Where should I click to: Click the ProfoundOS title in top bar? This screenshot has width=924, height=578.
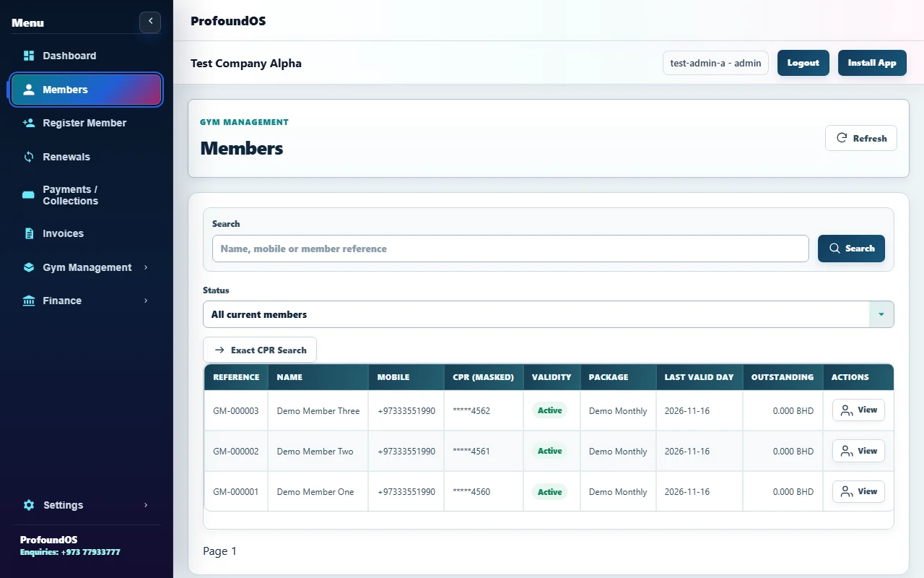coord(228,21)
